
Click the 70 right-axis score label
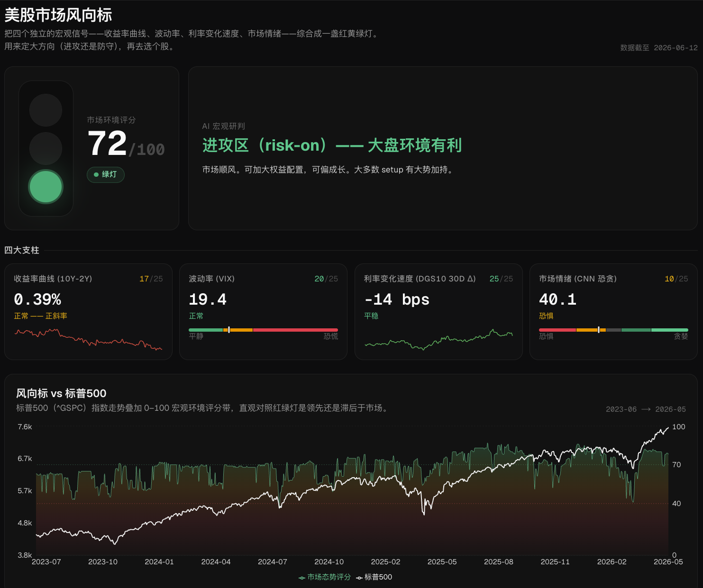676,464
